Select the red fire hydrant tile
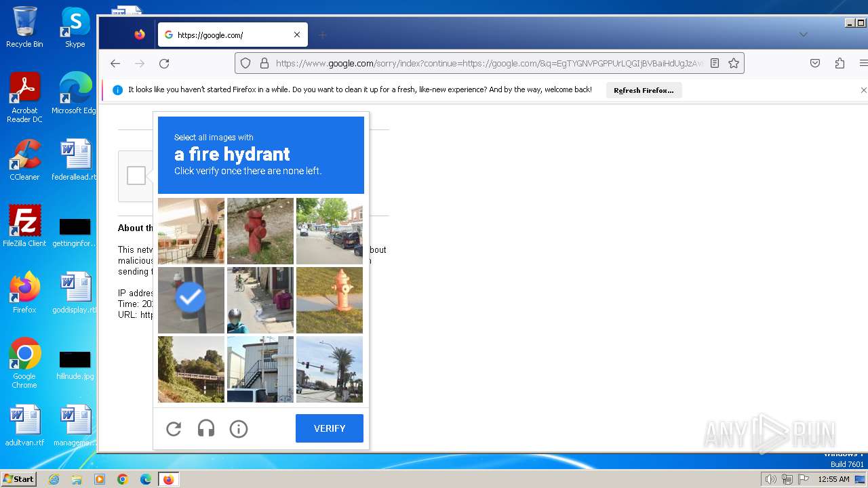The image size is (868, 488). tap(260, 231)
